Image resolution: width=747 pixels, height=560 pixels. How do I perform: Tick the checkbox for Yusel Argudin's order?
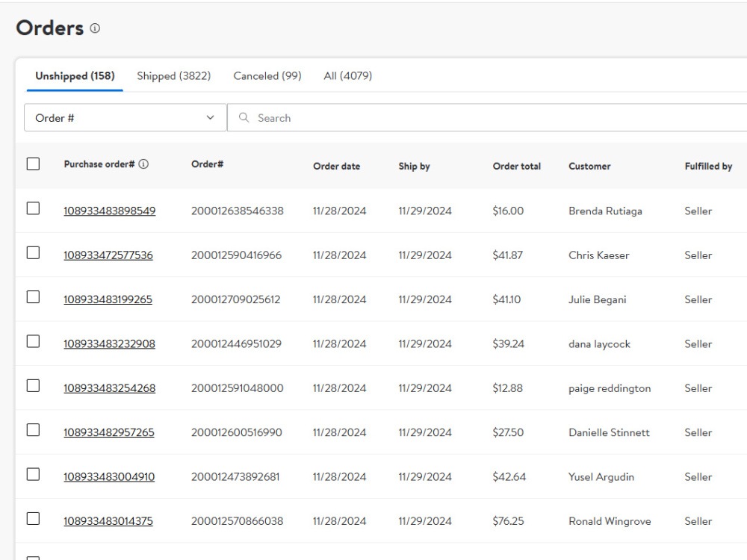click(x=34, y=474)
